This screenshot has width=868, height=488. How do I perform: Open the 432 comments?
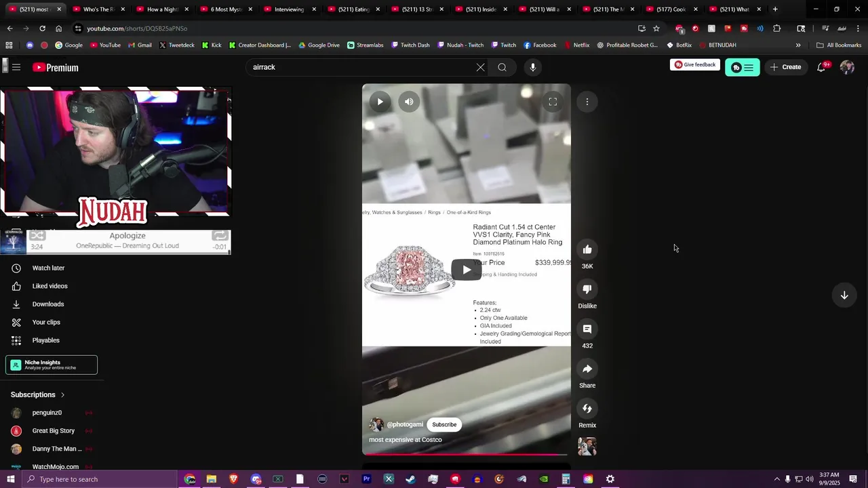coord(587,329)
